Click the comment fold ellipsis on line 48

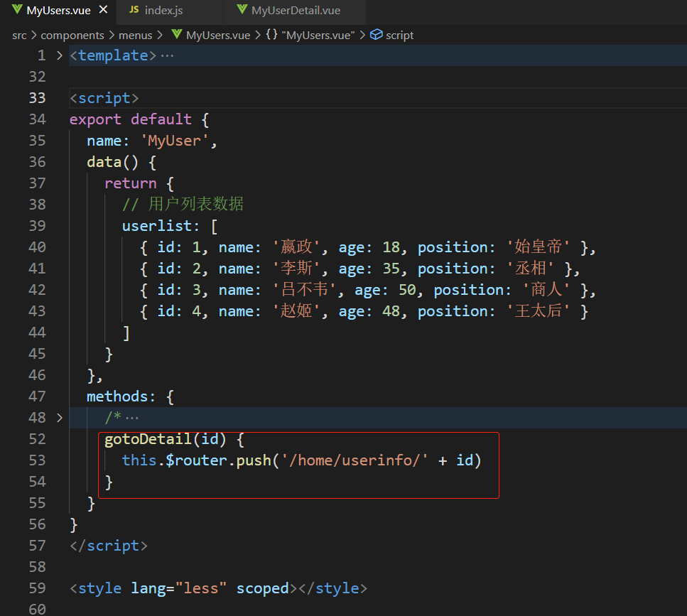pyautogui.click(x=132, y=418)
